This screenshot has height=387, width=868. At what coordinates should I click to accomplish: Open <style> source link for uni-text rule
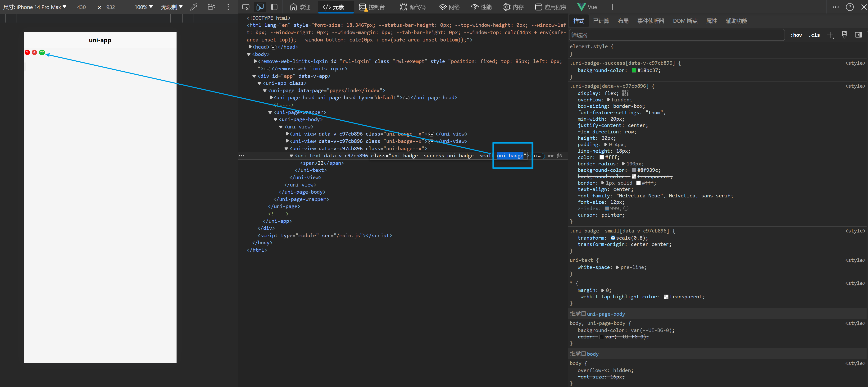pyautogui.click(x=855, y=260)
